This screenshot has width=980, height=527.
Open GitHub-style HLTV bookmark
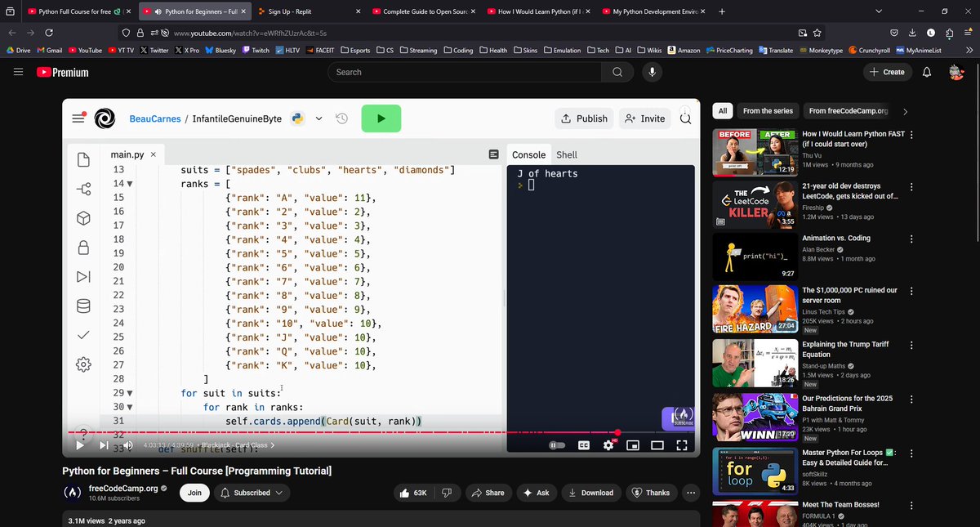pos(287,50)
